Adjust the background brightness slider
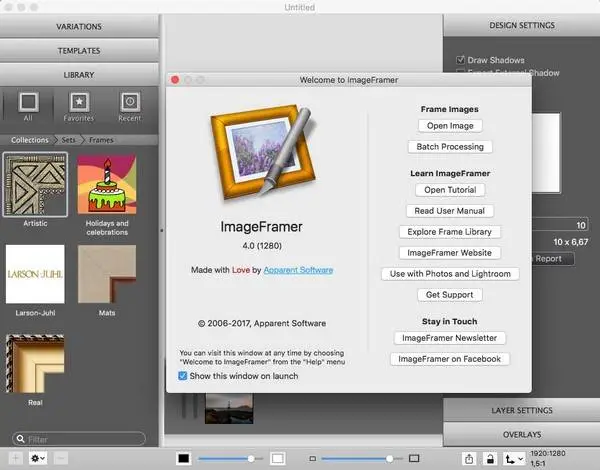 click(231, 459)
